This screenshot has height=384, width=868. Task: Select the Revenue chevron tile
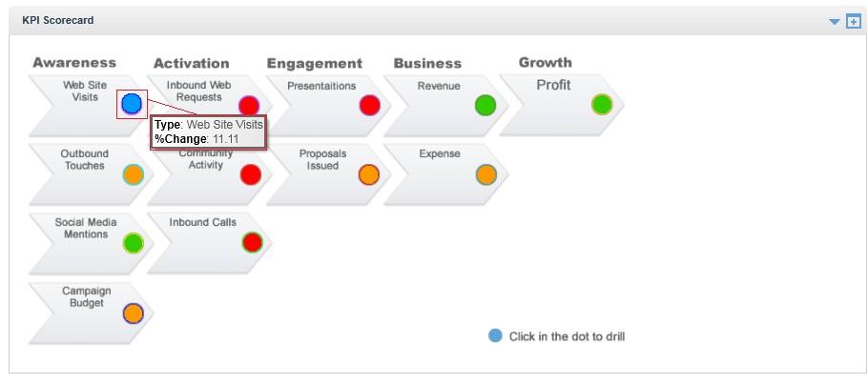point(445,106)
